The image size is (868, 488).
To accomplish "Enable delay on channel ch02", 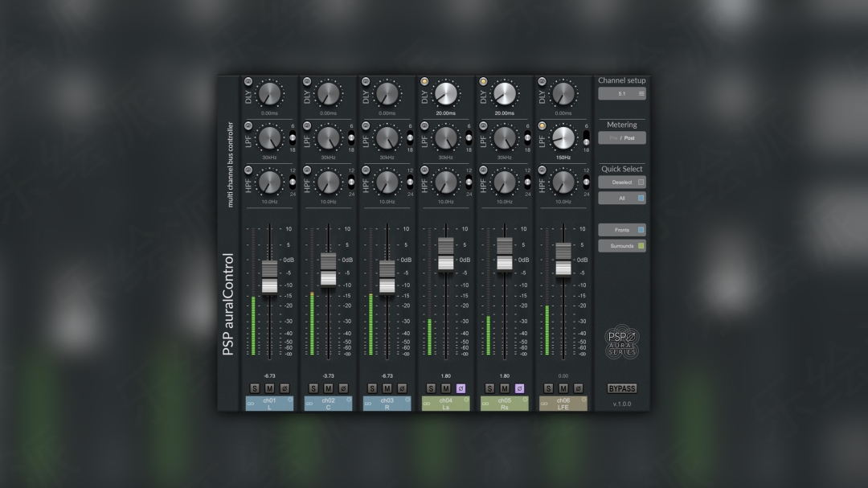I will (307, 81).
